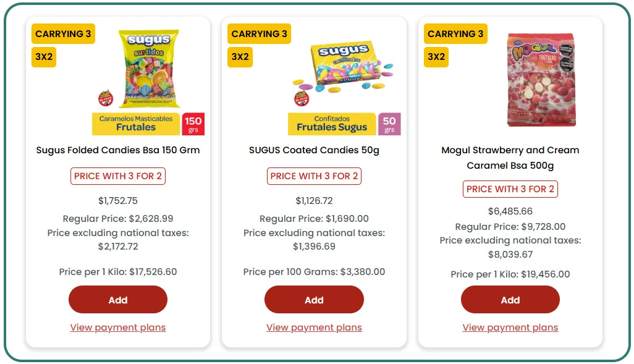The image size is (634, 364).
Task: Click the red 150 grs weight label
Action: tap(193, 124)
